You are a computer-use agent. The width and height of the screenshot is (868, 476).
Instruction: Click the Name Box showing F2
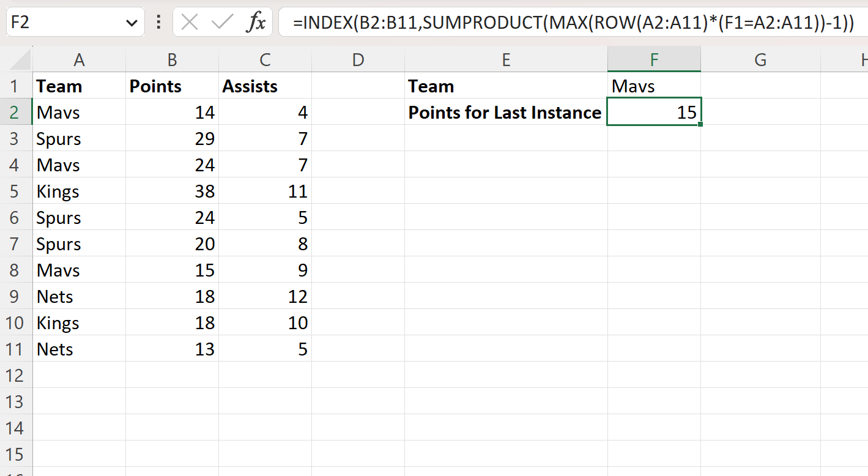[x=75, y=23]
